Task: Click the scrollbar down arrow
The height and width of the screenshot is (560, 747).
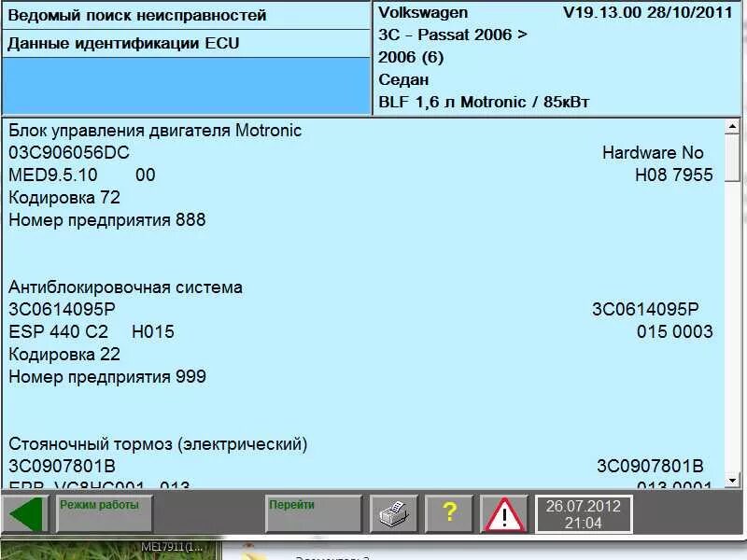Action: (732, 480)
